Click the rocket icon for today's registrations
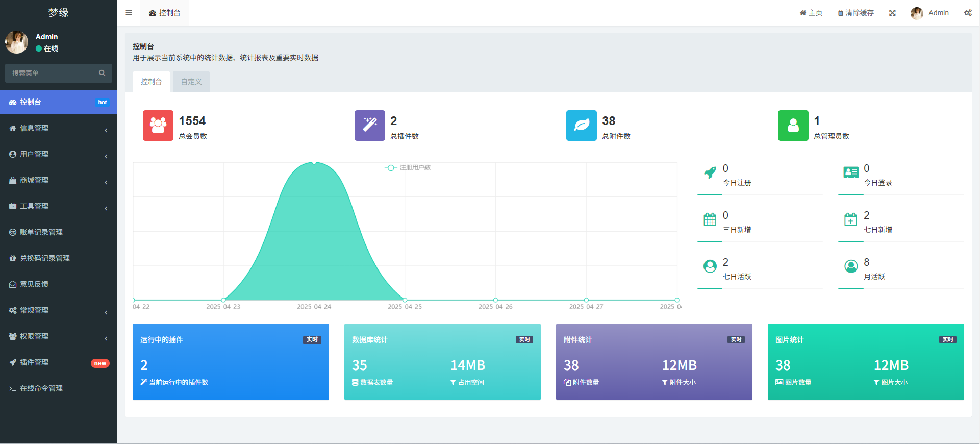Image resolution: width=980 pixels, height=444 pixels. pos(710,173)
